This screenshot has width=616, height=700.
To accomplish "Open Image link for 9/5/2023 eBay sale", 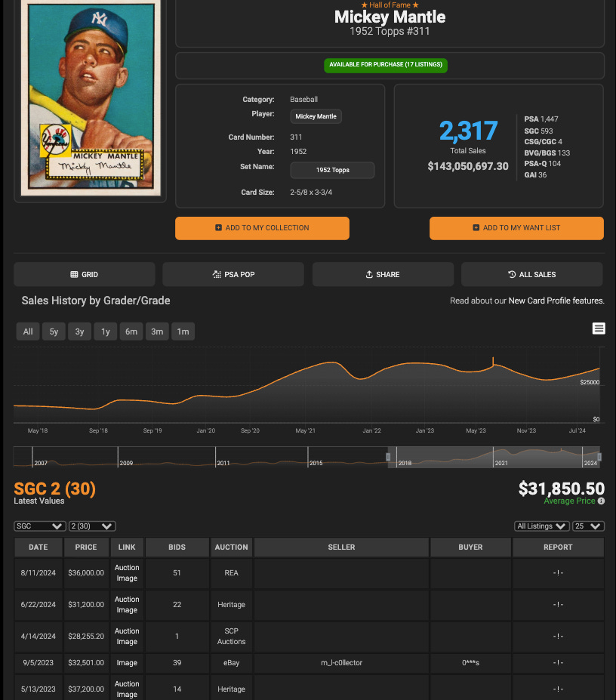I will tap(127, 663).
